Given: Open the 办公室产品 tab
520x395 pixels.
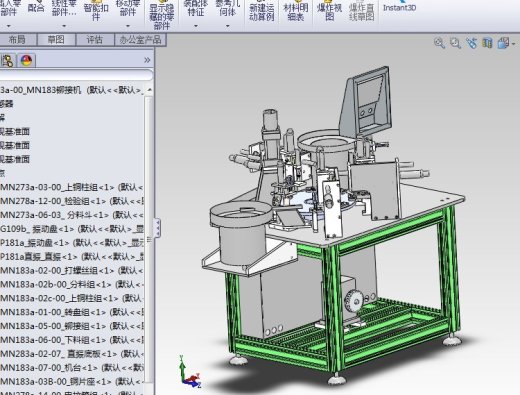Looking at the screenshot, I should tap(140, 40).
